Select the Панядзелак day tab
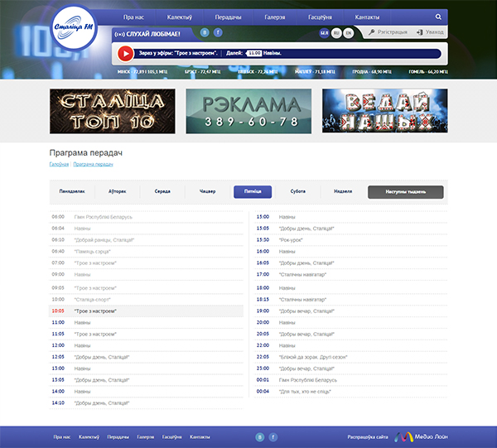Screen dimensions: 497x448 click(x=72, y=191)
